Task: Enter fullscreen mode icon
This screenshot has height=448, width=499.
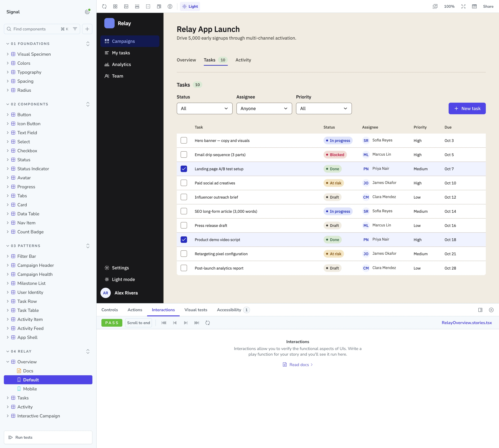Action: click(x=463, y=6)
